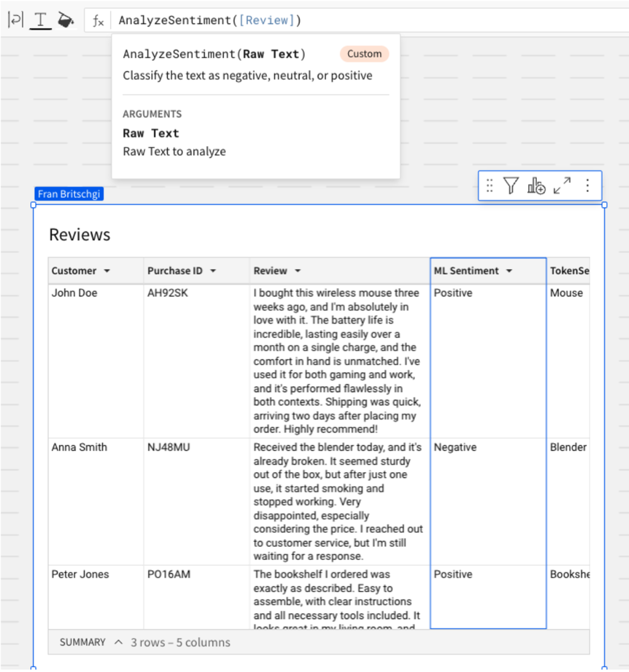Click the Raw Text argument heading
The image size is (629, 672).
[151, 133]
